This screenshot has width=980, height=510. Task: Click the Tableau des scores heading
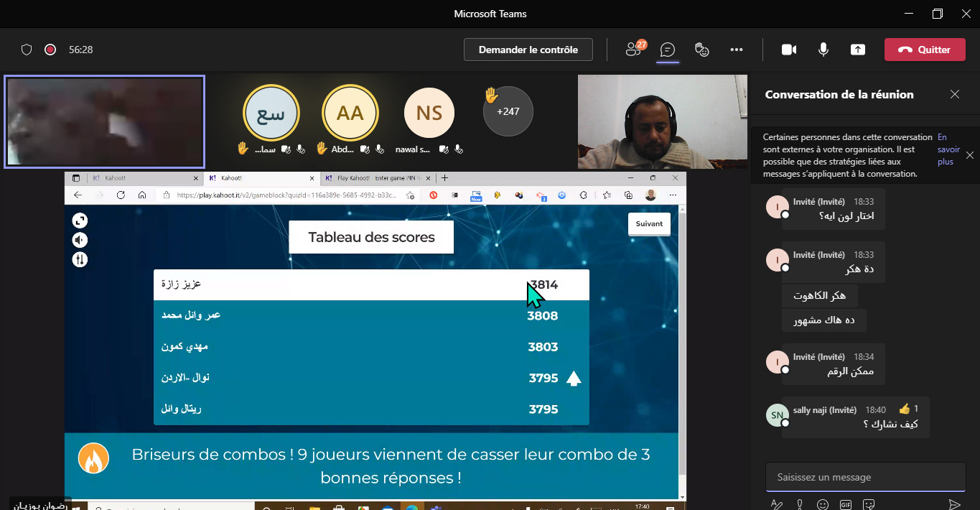[x=371, y=237]
